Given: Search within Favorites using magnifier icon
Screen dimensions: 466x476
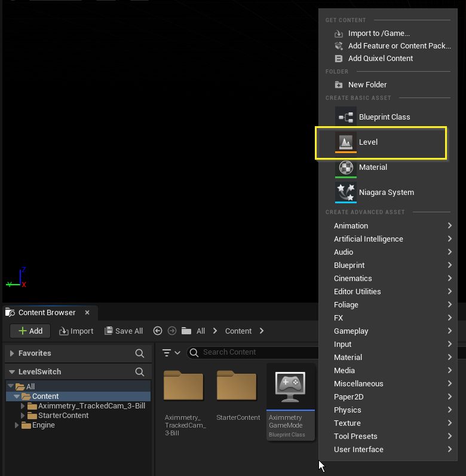Looking at the screenshot, I should 140,353.
